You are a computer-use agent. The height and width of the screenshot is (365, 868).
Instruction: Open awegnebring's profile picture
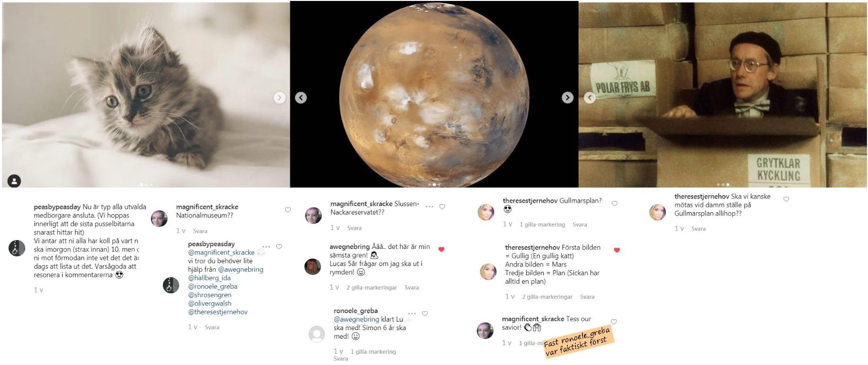pos(312,266)
